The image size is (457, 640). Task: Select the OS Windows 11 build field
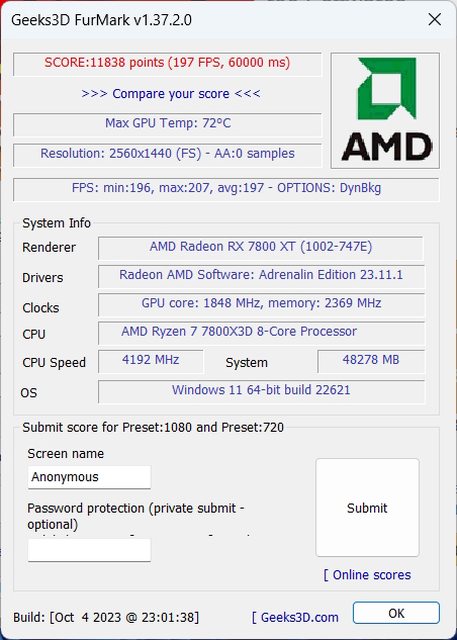(261, 391)
